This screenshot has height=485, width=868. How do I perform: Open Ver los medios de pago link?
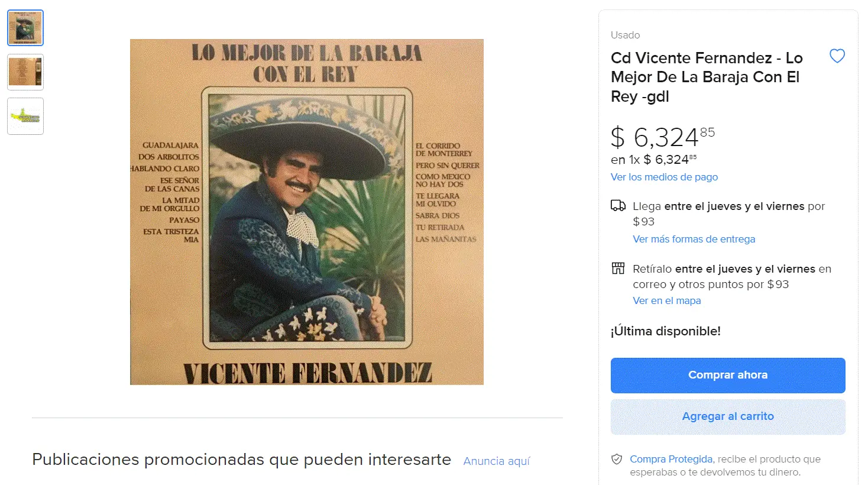click(x=664, y=177)
